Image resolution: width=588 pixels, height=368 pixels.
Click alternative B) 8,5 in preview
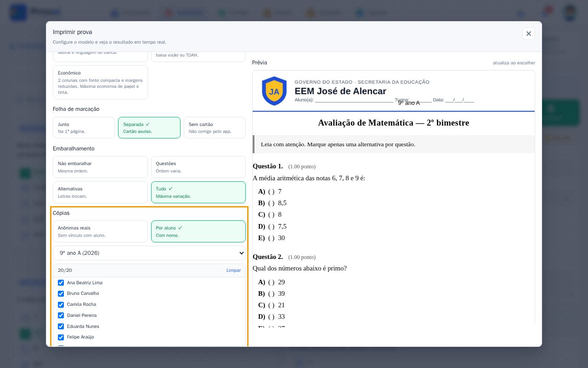pyautogui.click(x=272, y=203)
